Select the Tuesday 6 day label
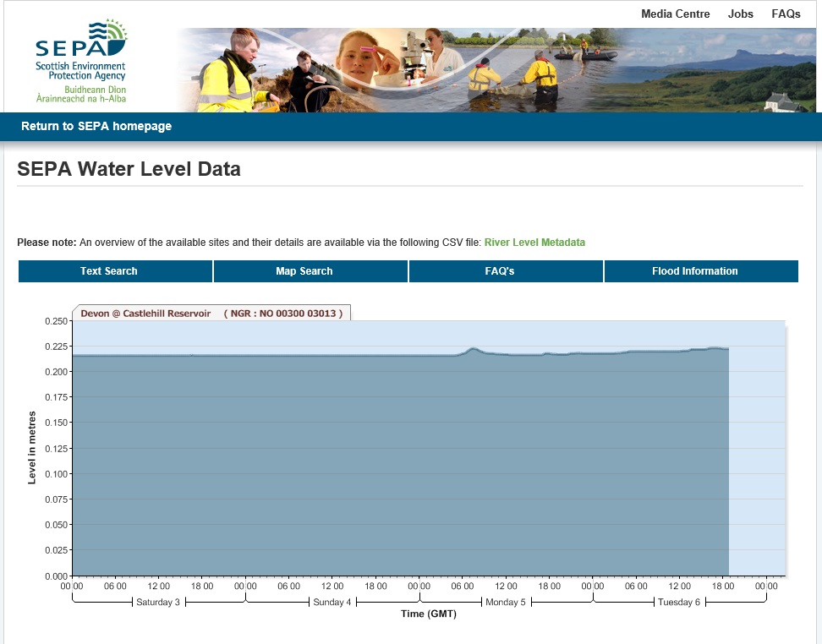Image resolution: width=822 pixels, height=644 pixels. click(680, 603)
